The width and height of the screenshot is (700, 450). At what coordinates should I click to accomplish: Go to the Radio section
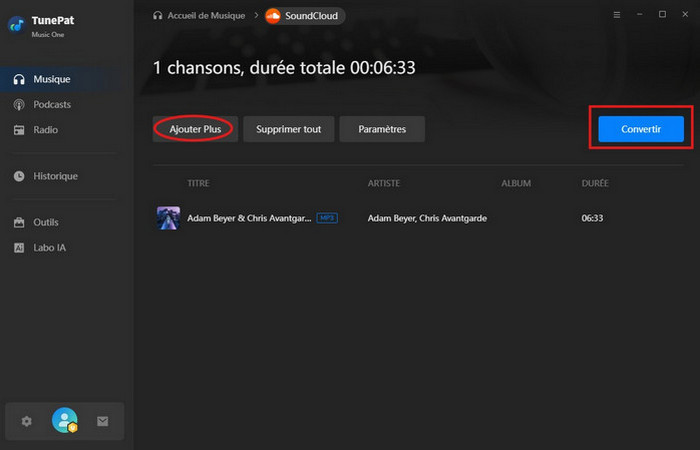pyautogui.click(x=45, y=130)
